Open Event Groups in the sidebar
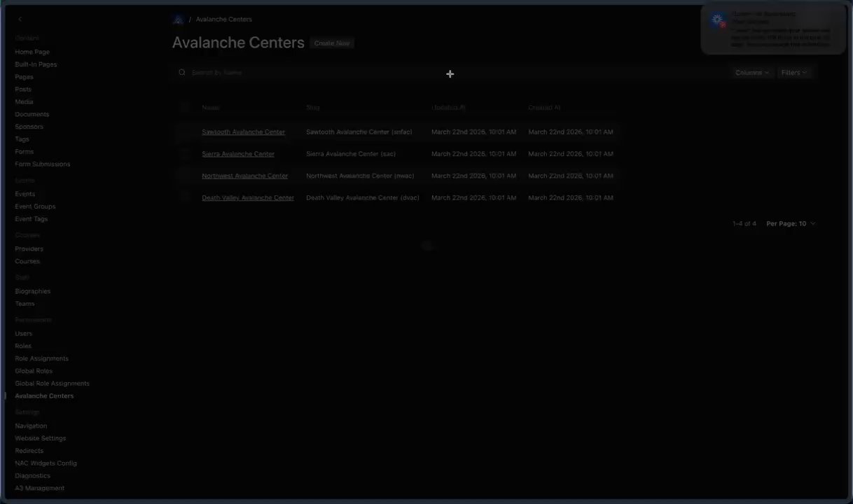The image size is (853, 504). click(35, 206)
